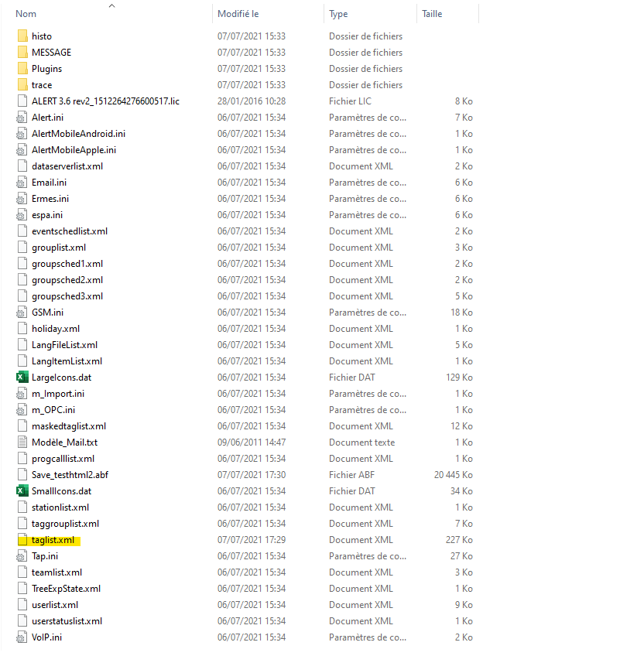Click the Taille column header
The width and height of the screenshot is (644, 656).
pyautogui.click(x=432, y=14)
